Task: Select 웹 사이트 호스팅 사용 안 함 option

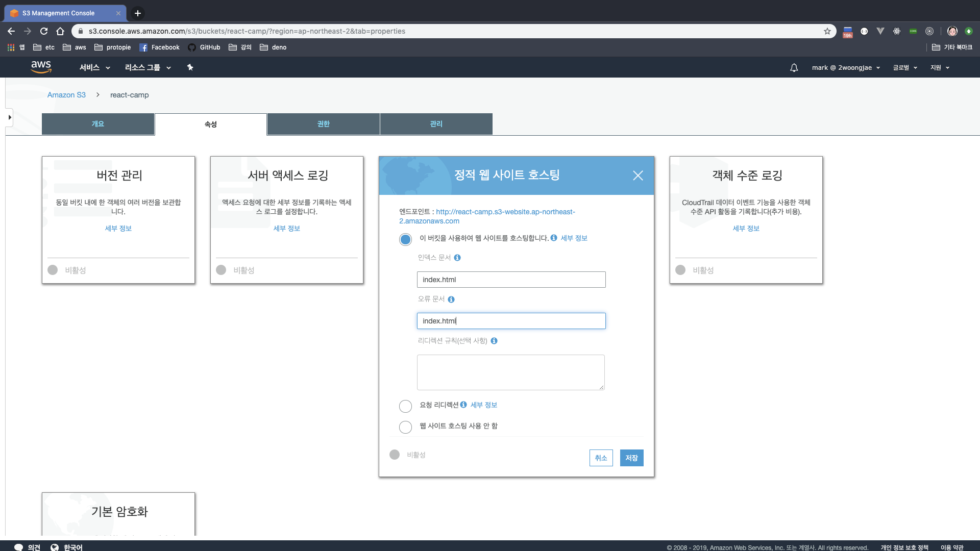Action: tap(405, 427)
